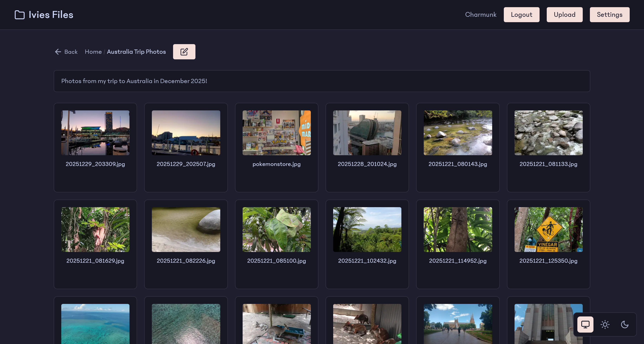This screenshot has height=344, width=644.
Task: Select the system theme monitor icon
Action: tap(585, 325)
